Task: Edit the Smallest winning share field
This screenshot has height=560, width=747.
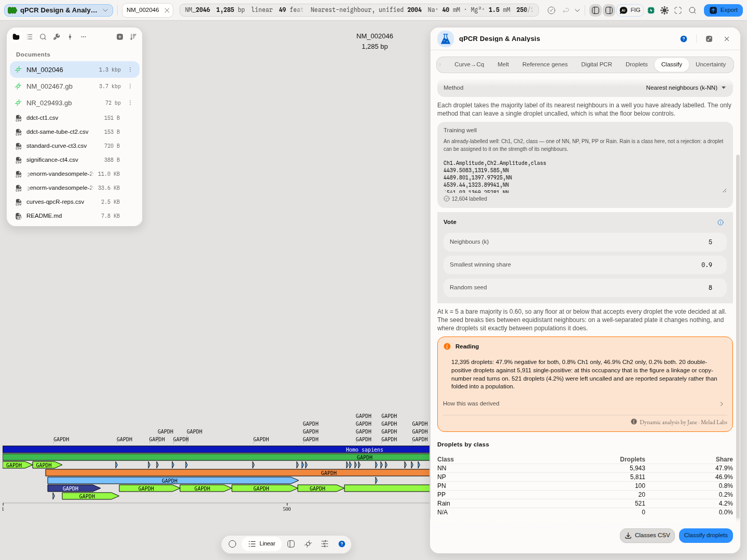Action: pyautogui.click(x=585, y=265)
